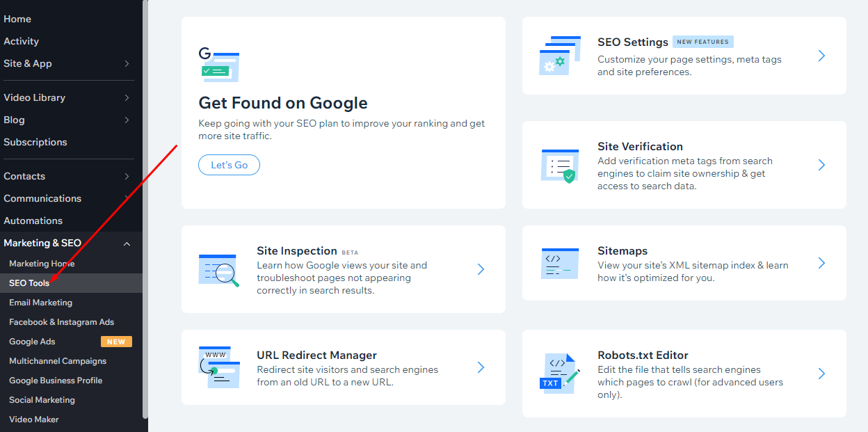Open Site Inspection via its arrow

click(x=481, y=269)
